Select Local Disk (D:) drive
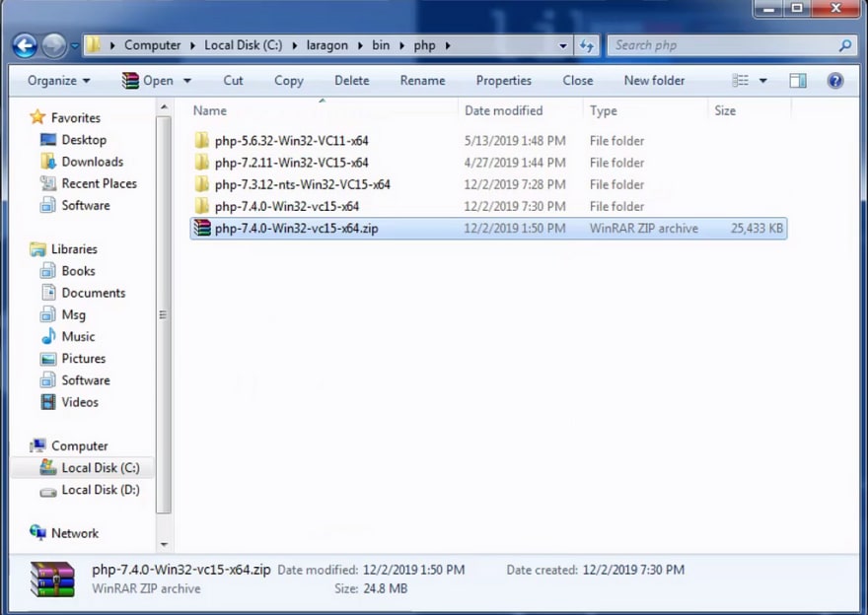868x615 pixels. pos(101,490)
